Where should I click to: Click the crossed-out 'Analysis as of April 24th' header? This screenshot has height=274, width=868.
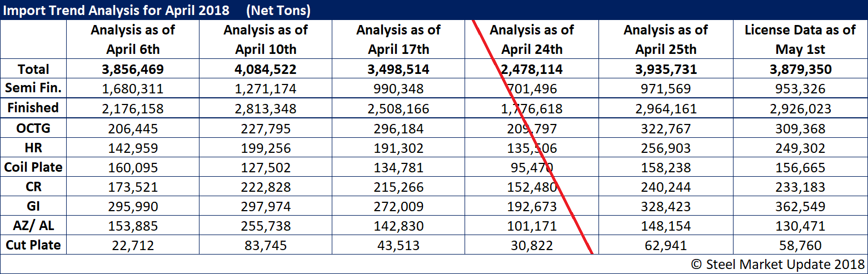click(x=532, y=39)
